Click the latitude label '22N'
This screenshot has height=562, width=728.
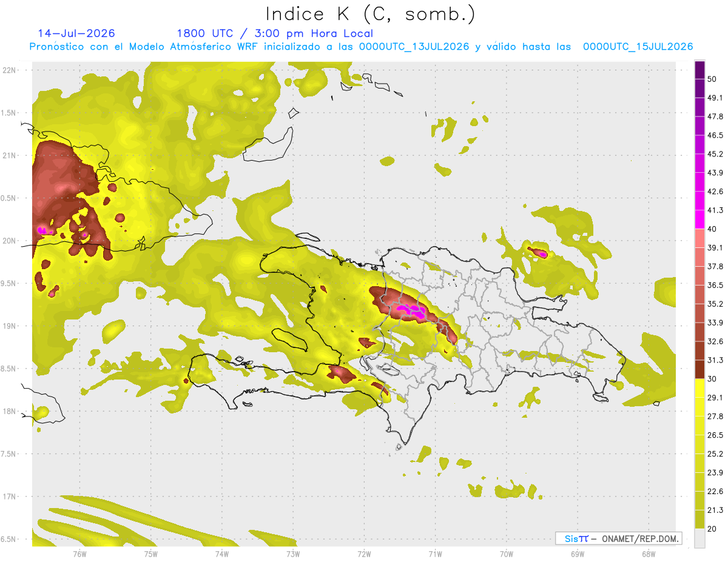[10, 70]
